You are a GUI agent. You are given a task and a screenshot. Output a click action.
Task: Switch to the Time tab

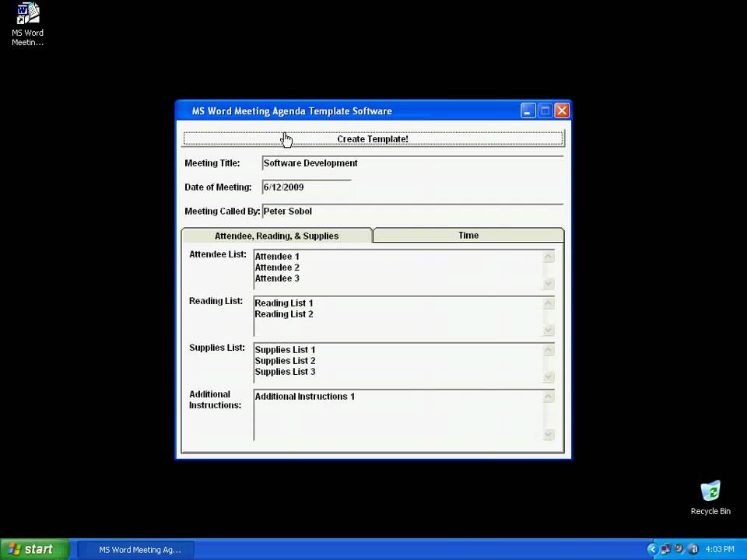pyautogui.click(x=468, y=235)
